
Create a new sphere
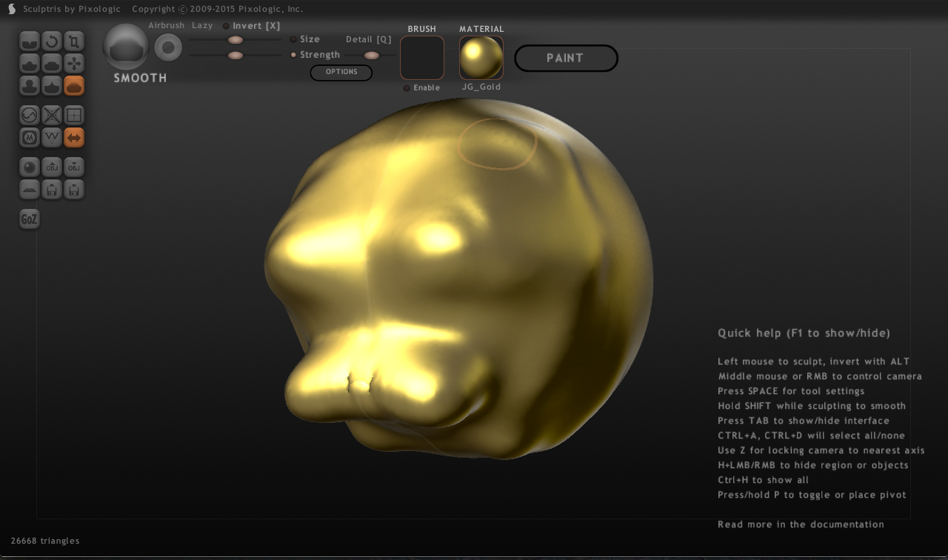[29, 167]
